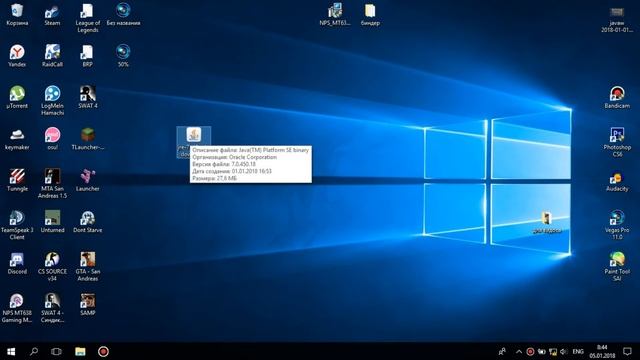The image size is (640, 360).
Task: Select the SWAT 4 game shortcut
Action: click(x=87, y=98)
